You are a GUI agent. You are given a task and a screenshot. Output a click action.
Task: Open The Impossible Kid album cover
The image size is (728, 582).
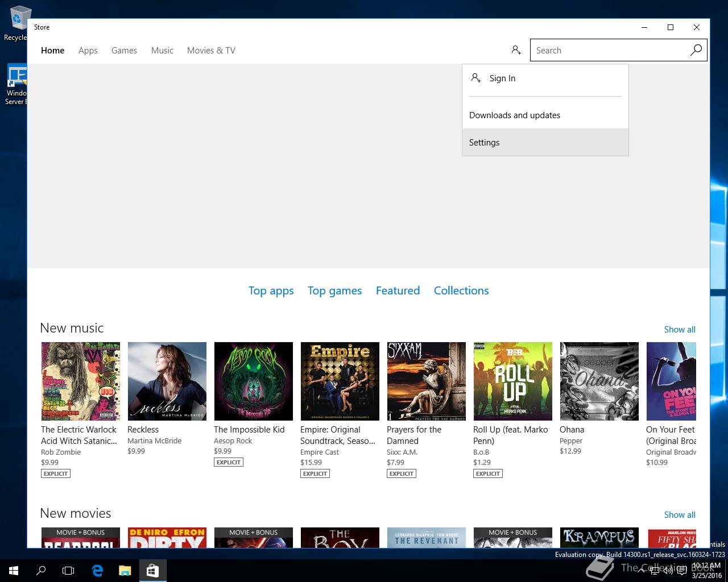[x=254, y=381]
